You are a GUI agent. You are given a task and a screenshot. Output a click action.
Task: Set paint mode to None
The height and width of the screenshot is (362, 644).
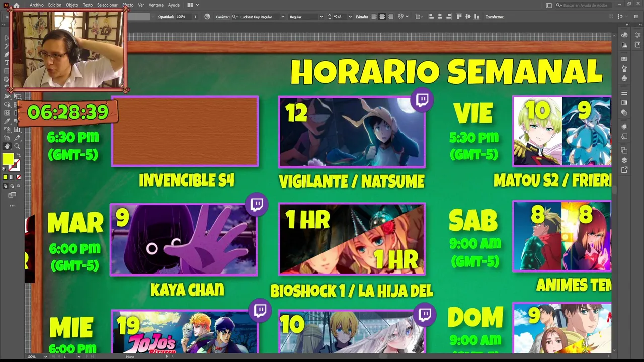[x=19, y=177]
